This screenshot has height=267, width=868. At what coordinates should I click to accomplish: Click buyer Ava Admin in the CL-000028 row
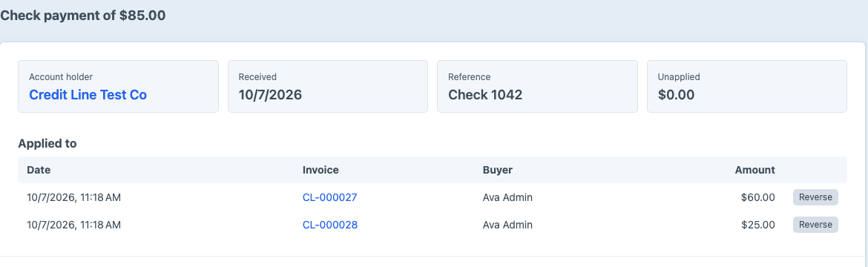[507, 225]
